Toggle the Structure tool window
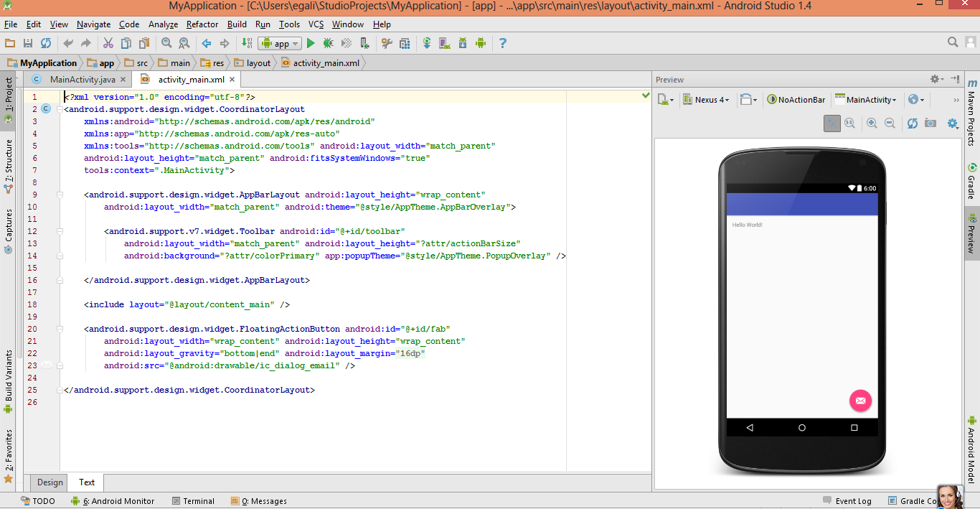Screen dimensions: 980x509 click(9, 167)
